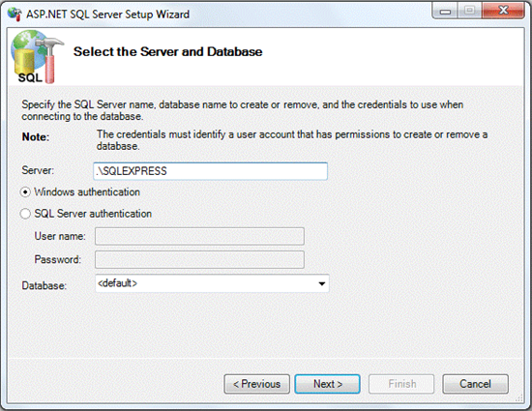
Task: Click the disabled Finish button
Action: click(x=401, y=384)
